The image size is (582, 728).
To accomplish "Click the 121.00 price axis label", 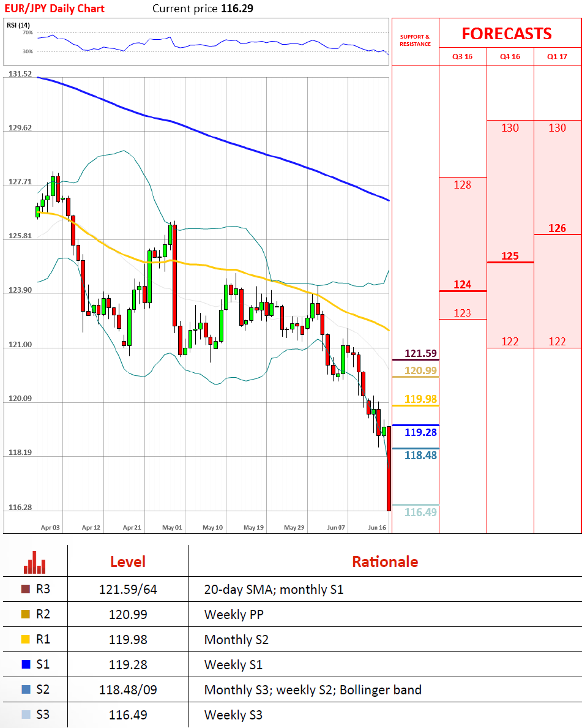I will coord(20,345).
